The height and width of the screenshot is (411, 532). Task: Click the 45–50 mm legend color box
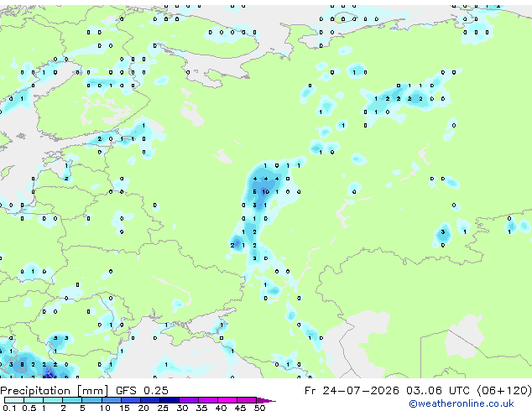point(247,400)
